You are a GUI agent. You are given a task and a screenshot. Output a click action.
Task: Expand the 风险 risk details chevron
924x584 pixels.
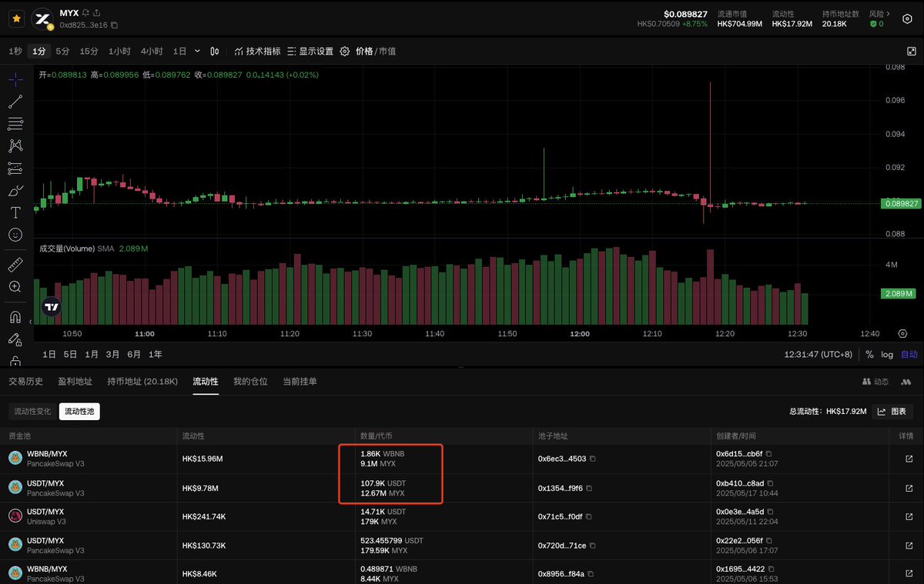889,14
